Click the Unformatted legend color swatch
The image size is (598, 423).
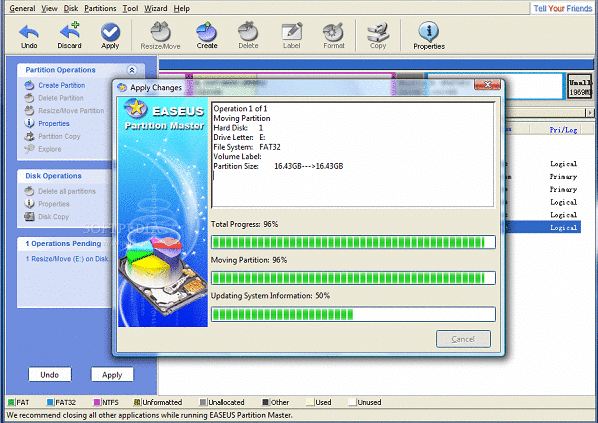click(137, 402)
